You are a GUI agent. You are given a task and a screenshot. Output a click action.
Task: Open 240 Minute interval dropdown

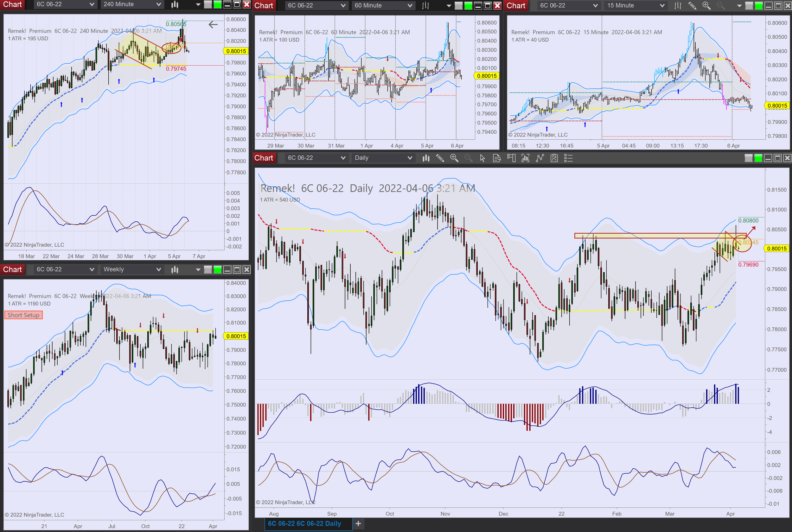(x=132, y=4)
